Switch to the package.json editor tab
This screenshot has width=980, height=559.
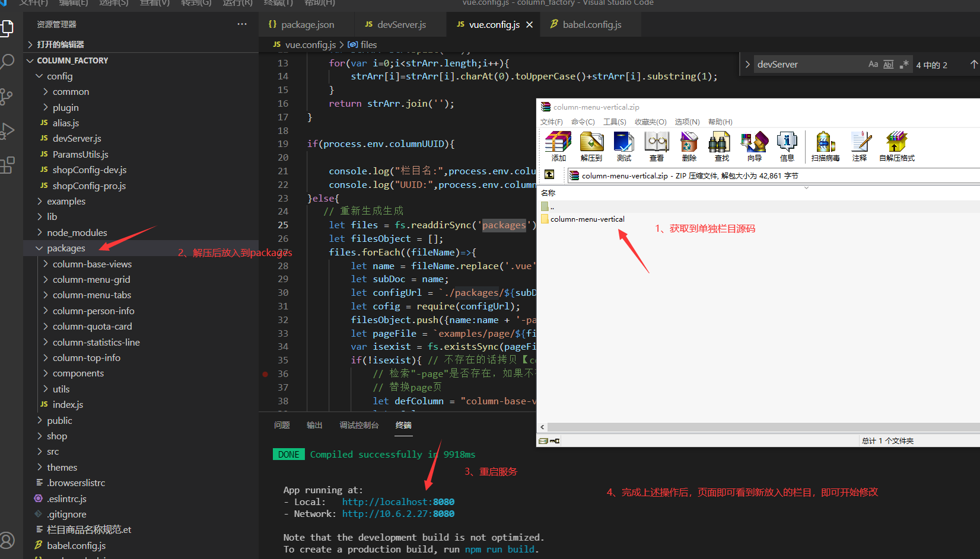coord(301,24)
